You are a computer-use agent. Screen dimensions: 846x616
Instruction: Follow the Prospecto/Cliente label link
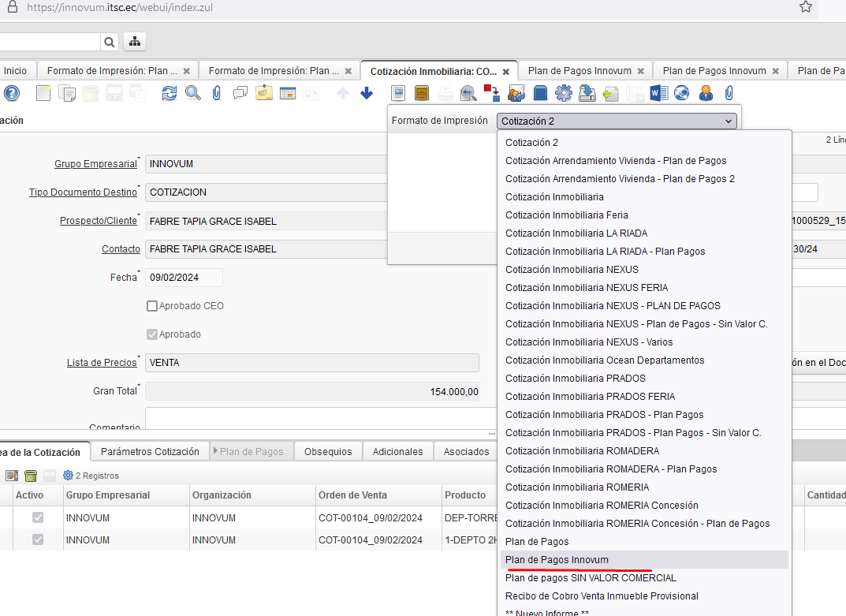pyautogui.click(x=98, y=221)
